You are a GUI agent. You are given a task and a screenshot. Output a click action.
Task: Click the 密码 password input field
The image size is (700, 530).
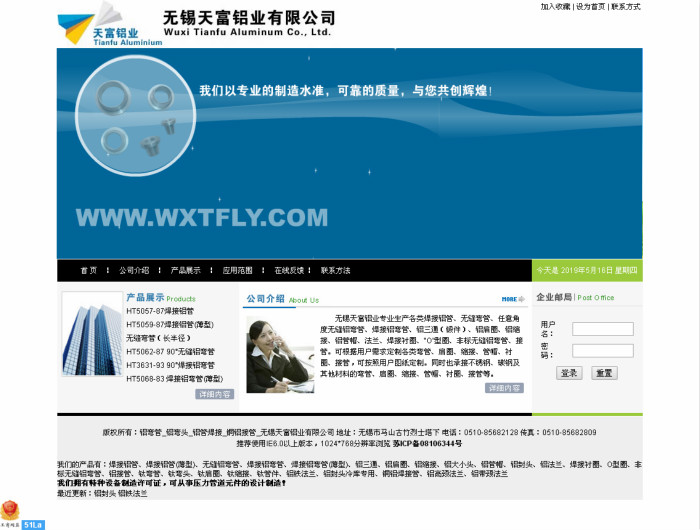click(x=602, y=351)
